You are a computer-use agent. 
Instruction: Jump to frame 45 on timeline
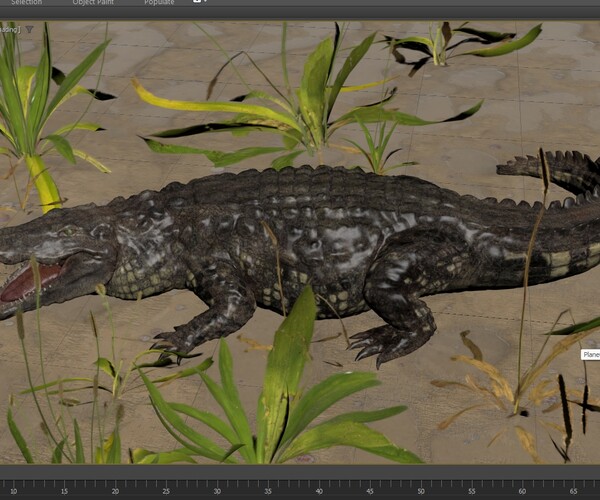point(370,491)
